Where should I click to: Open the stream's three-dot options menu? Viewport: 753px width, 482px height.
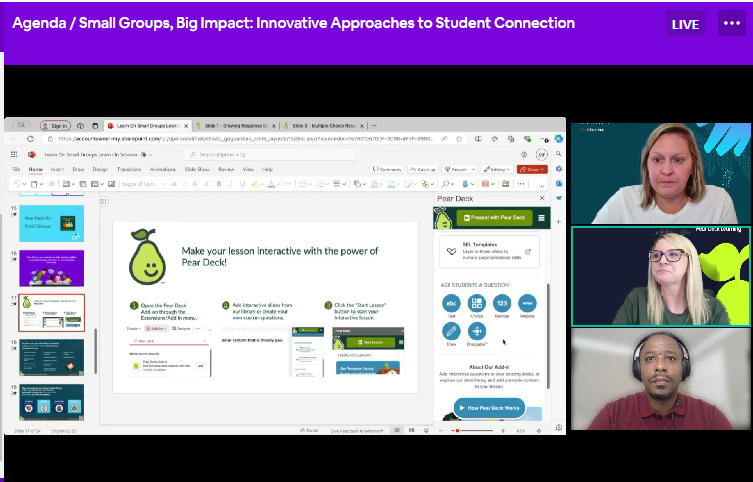731,23
